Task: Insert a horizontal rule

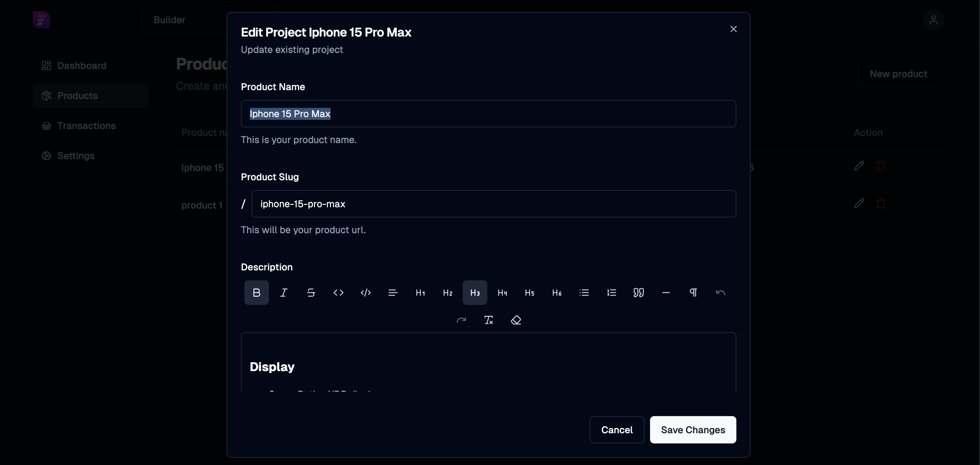Action: pos(666,293)
